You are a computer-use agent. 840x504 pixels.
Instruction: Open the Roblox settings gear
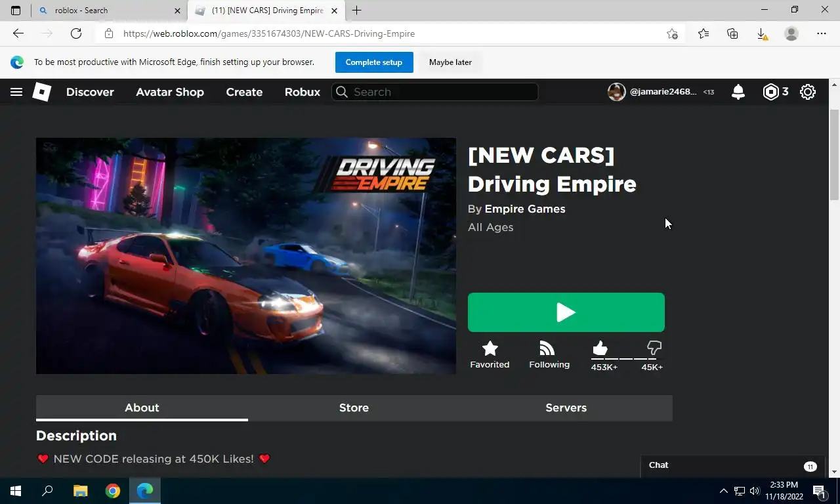808,92
